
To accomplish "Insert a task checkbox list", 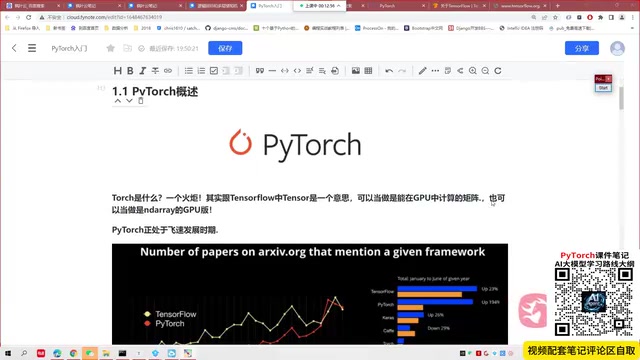I will pyautogui.click(x=214, y=71).
